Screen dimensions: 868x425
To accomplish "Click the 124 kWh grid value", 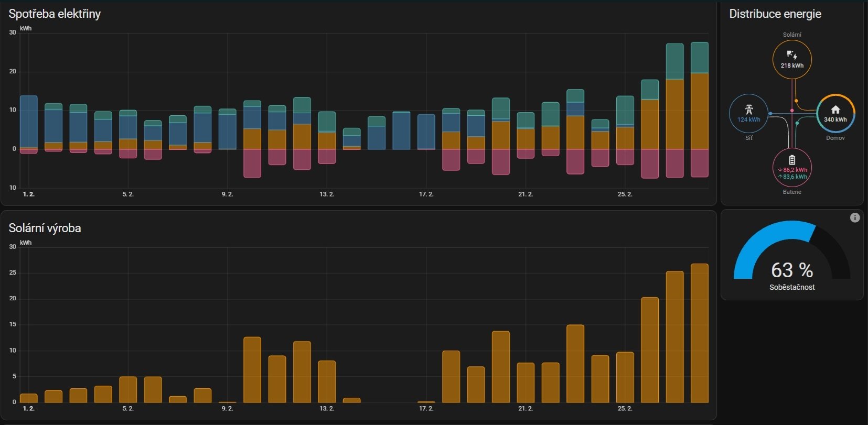I will pos(749,119).
